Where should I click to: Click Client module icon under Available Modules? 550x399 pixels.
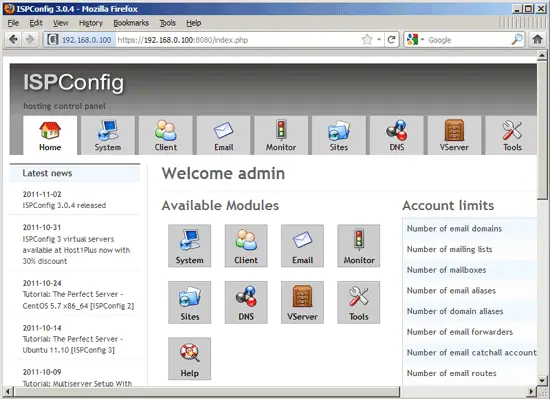point(246,246)
